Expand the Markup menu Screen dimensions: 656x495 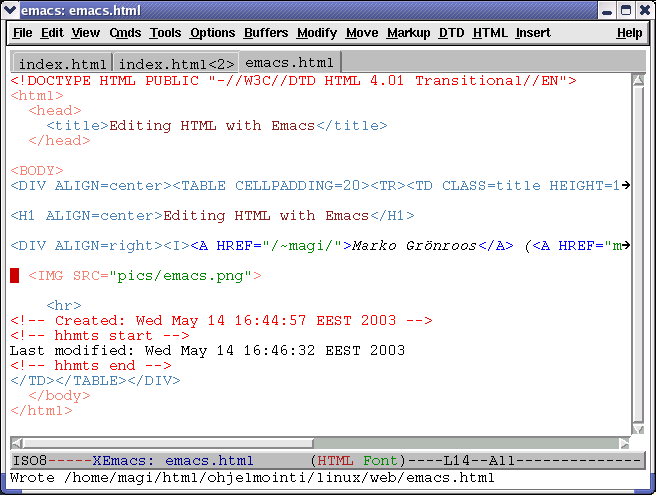click(x=408, y=33)
